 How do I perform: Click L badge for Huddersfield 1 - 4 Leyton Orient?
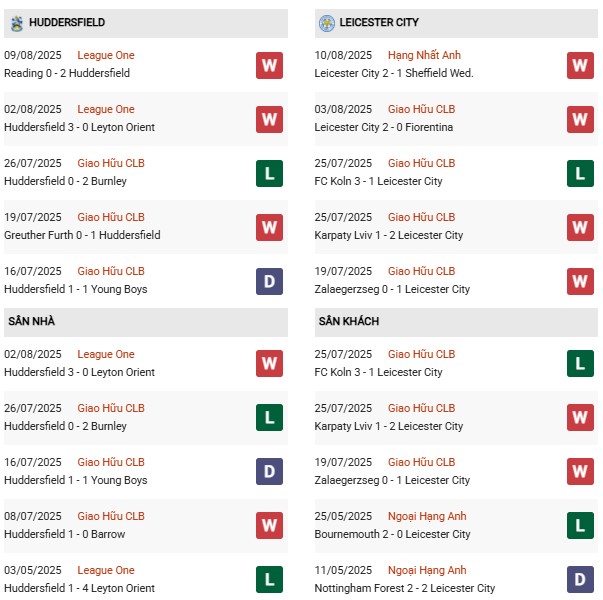[269, 579]
